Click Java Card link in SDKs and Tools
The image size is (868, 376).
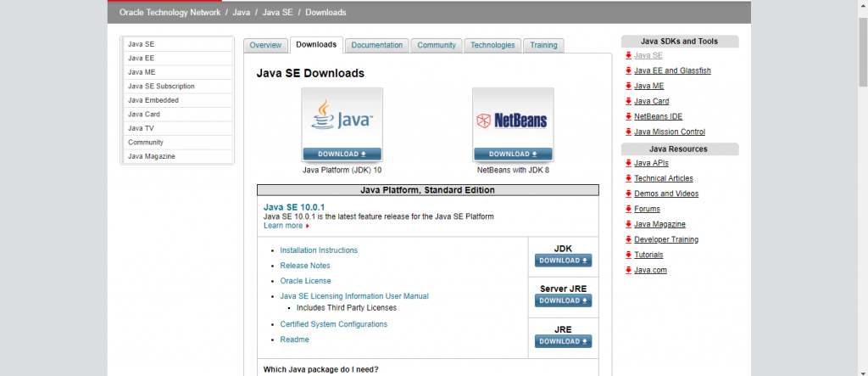click(x=652, y=102)
